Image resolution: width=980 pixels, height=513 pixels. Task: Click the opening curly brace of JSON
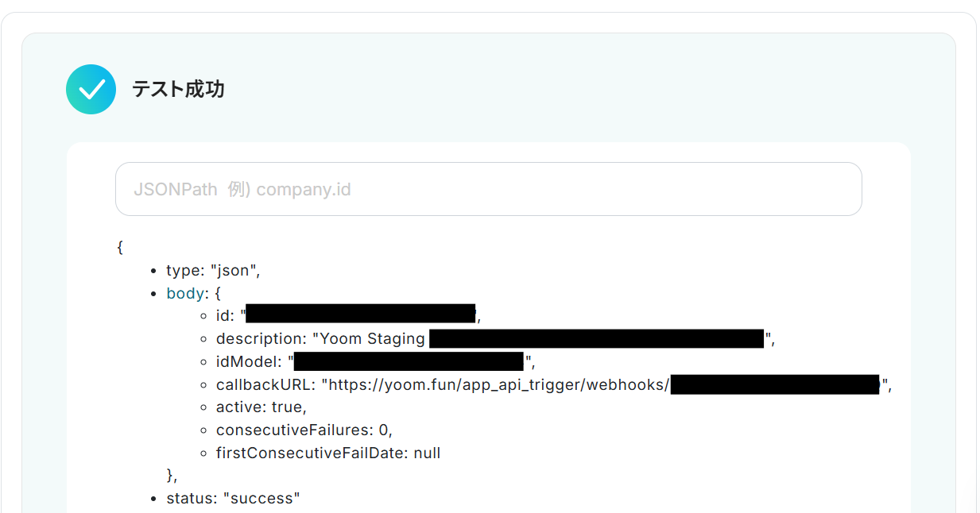tap(120, 247)
